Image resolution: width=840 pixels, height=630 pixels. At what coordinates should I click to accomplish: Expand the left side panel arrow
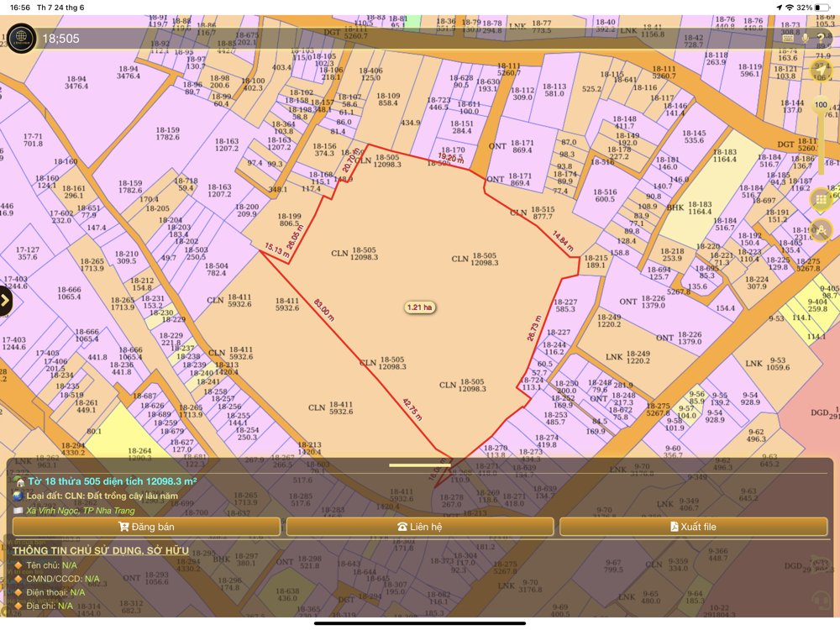[5, 301]
